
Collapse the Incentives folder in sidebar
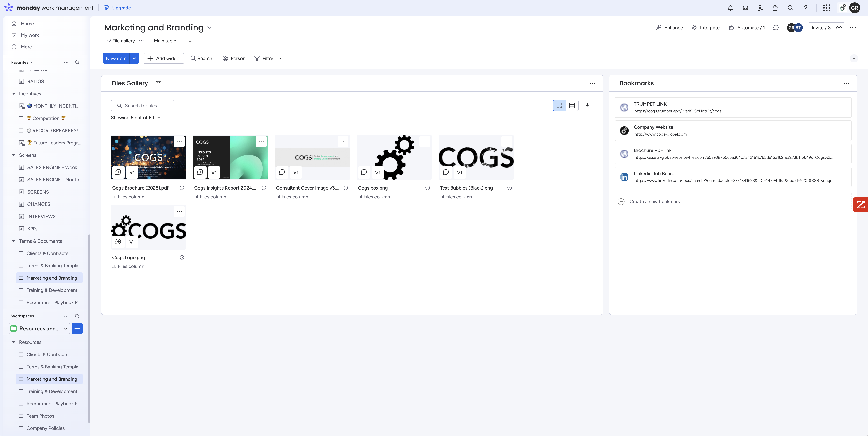click(x=13, y=94)
